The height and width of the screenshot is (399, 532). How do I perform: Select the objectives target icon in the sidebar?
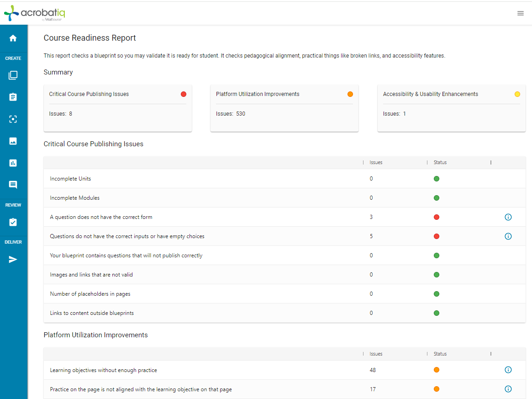click(14, 119)
